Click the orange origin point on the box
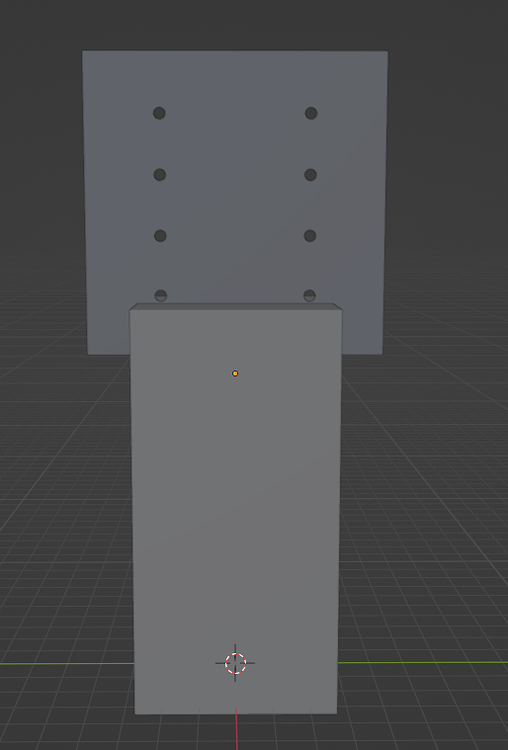Viewport: 508px width, 750px height. tap(235, 374)
